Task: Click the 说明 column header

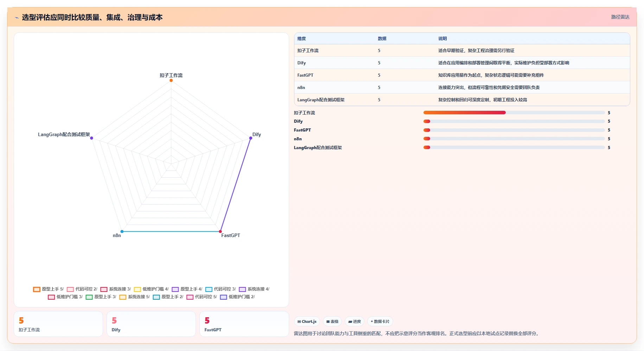Action: 442,39
